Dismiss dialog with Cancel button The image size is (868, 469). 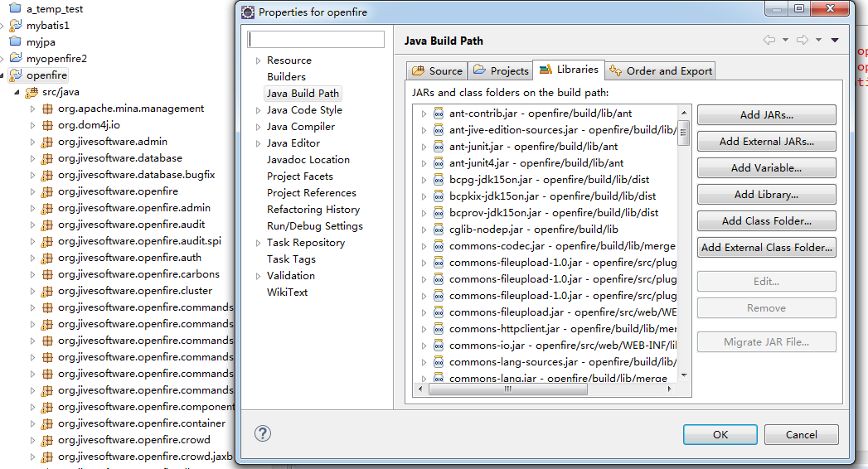pyautogui.click(x=802, y=435)
